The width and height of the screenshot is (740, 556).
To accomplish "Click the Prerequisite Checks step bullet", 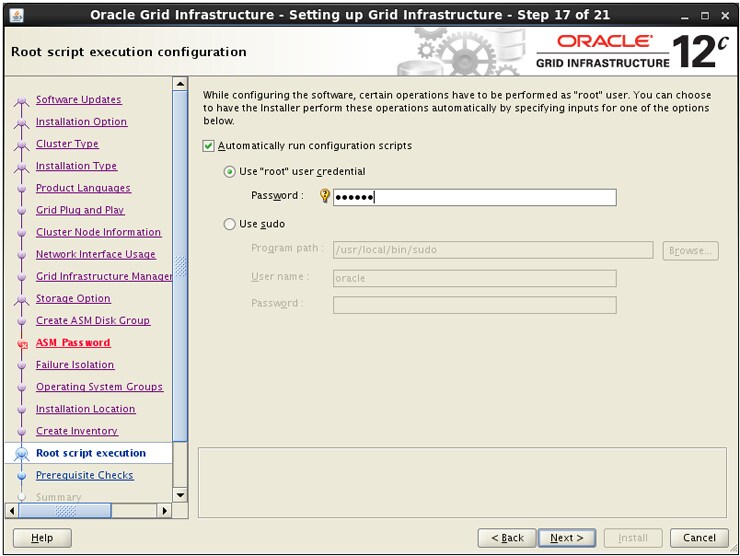I will pos(22,476).
